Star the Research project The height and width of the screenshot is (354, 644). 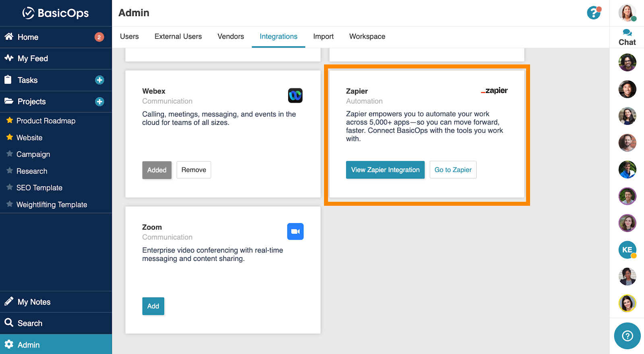tap(10, 171)
